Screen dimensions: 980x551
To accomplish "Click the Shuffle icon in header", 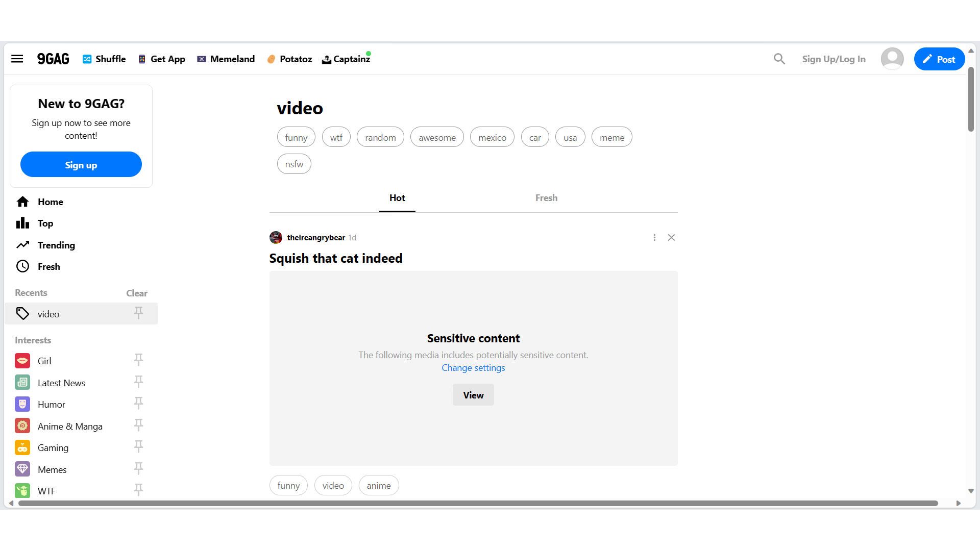I will (x=87, y=59).
